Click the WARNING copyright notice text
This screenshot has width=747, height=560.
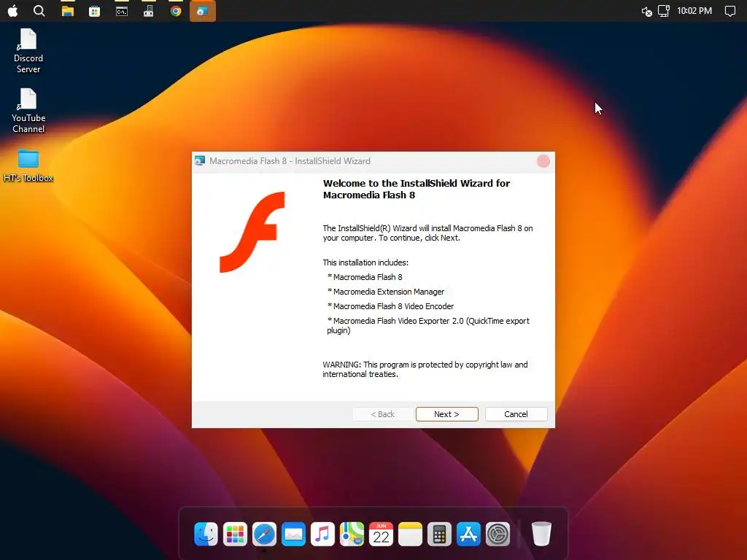pos(425,369)
